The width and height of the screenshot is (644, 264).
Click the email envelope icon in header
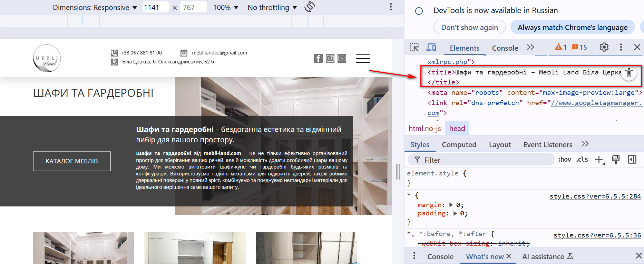(184, 53)
